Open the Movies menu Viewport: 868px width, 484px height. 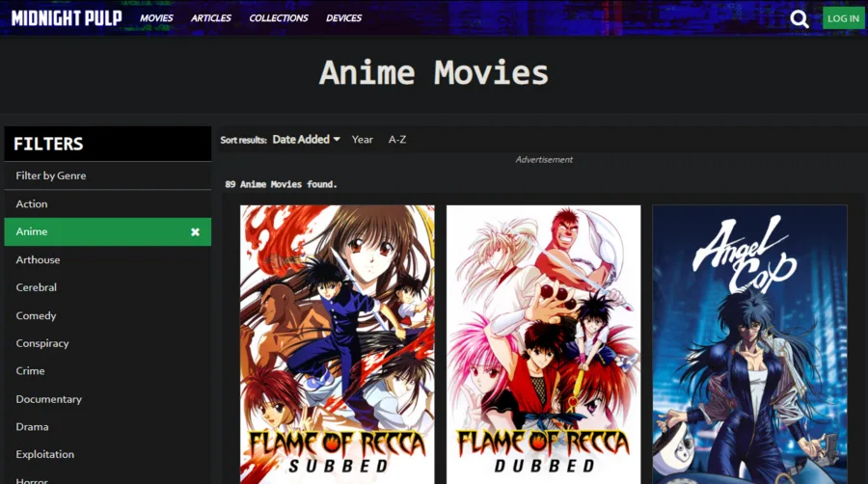click(x=156, y=18)
